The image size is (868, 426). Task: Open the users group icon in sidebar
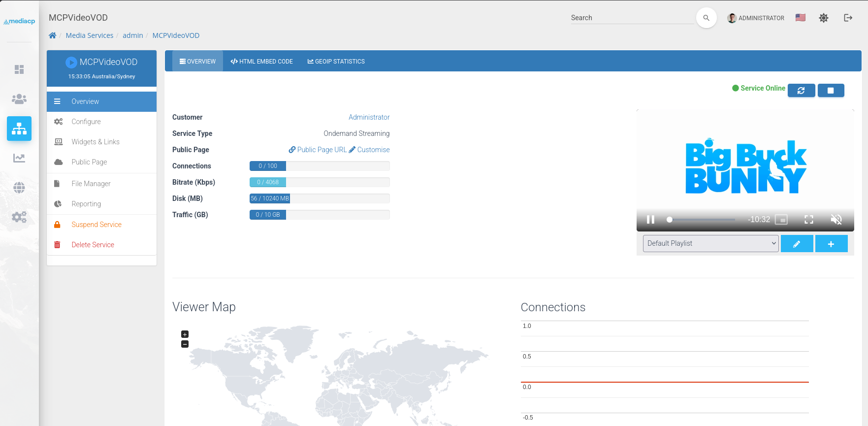19,99
